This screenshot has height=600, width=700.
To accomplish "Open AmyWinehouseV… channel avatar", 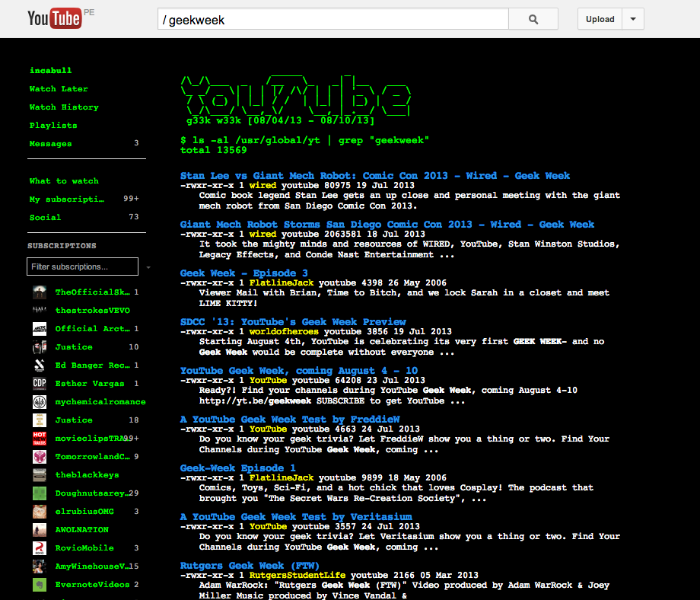I will (40, 567).
